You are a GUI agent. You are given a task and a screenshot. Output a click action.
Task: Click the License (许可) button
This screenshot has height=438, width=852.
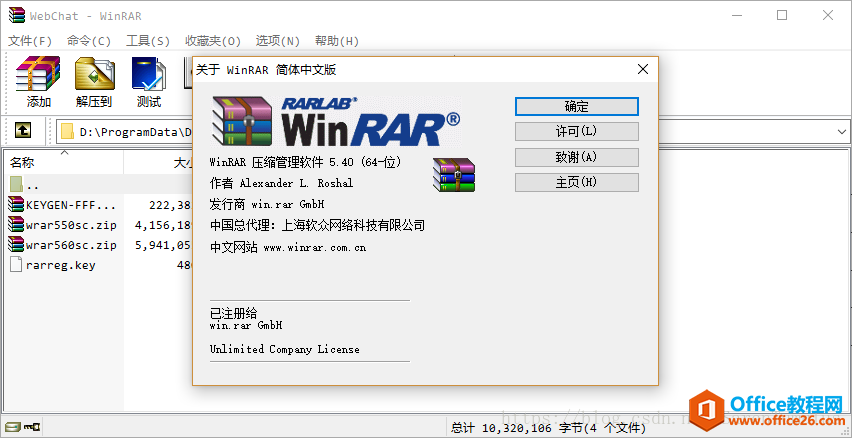[576, 132]
